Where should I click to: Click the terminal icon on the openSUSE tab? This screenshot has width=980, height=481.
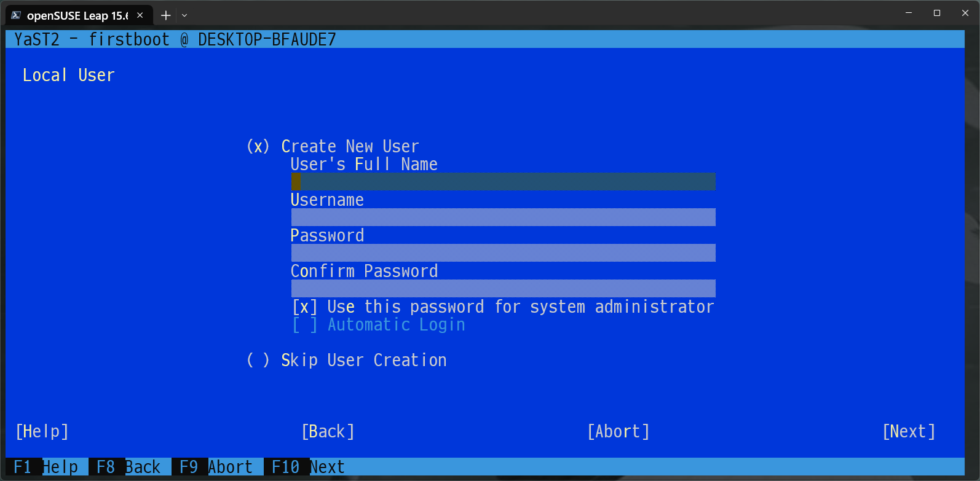[x=16, y=15]
